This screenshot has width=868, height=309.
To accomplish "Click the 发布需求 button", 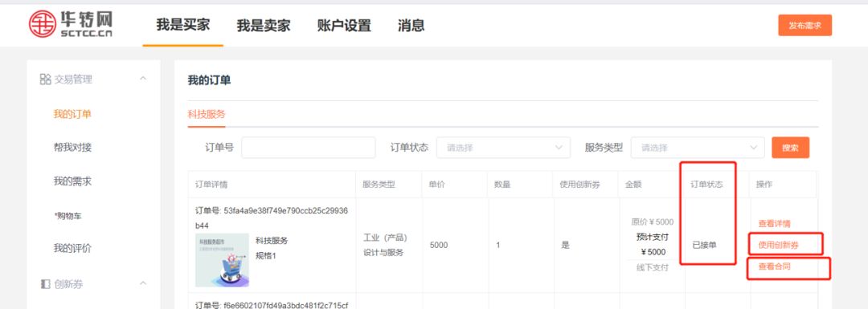I will pyautogui.click(x=805, y=26).
